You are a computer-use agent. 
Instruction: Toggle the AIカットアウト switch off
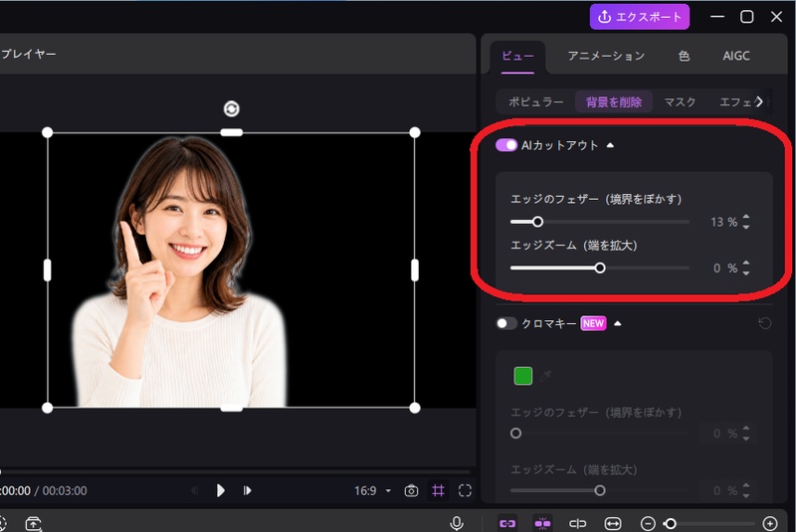(506, 145)
